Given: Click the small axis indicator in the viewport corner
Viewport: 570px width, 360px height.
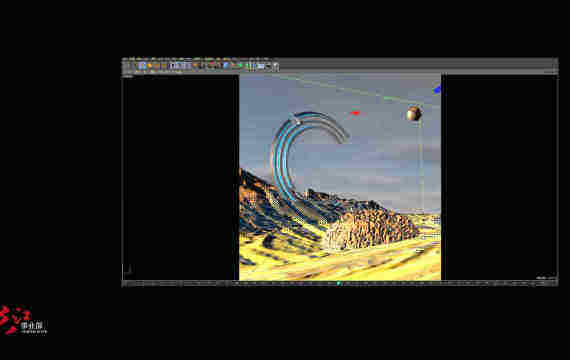Looking at the screenshot, I should [x=128, y=270].
